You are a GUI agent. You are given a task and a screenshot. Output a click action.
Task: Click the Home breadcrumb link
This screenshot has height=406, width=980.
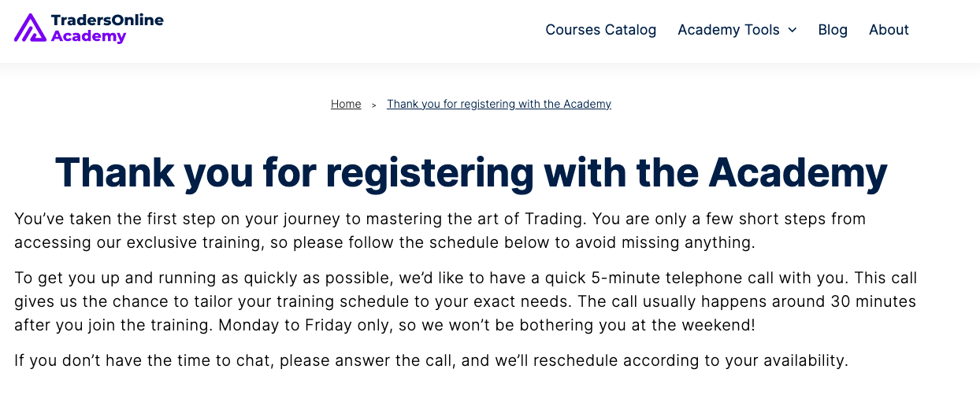[x=346, y=104]
